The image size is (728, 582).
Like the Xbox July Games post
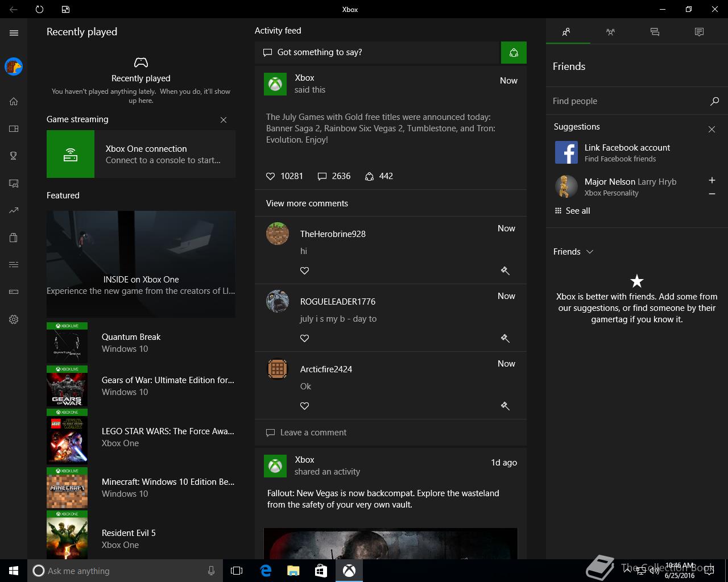pyautogui.click(x=270, y=176)
